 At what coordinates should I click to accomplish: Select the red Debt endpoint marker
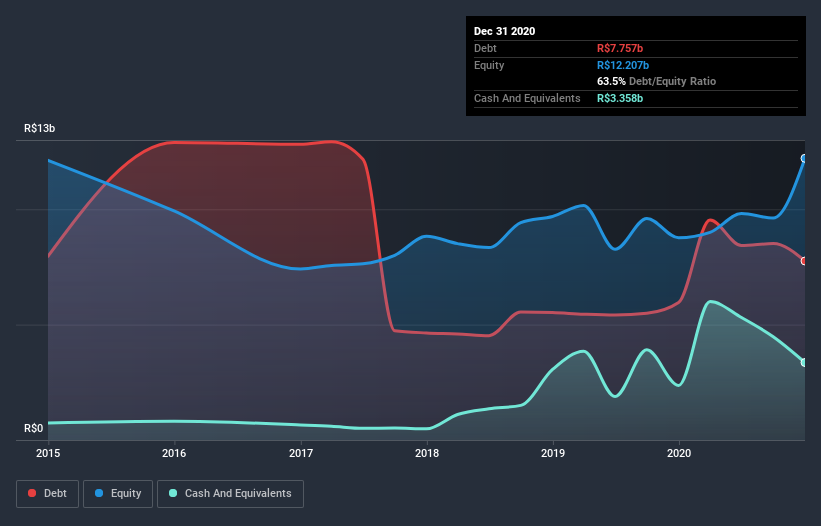pyautogui.click(x=804, y=261)
